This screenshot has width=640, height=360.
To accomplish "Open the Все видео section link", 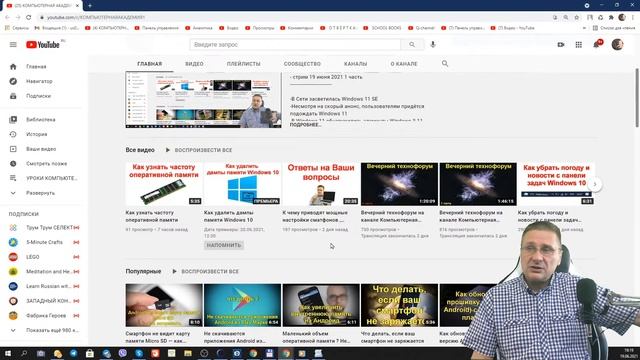I will click(140, 150).
